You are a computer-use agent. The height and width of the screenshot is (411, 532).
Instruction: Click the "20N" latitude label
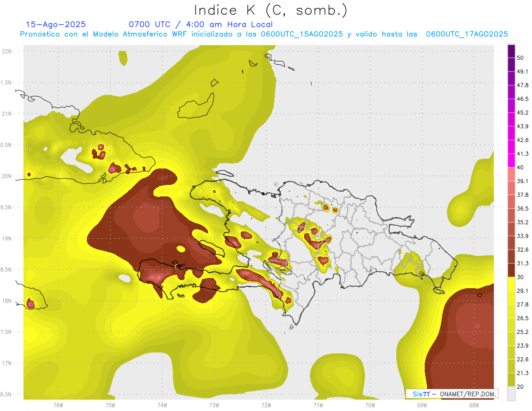[x=7, y=176]
